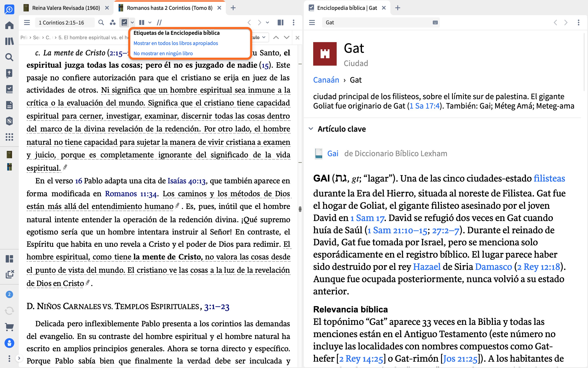
Task: Close the locator bar with the X
Action: 297,38
